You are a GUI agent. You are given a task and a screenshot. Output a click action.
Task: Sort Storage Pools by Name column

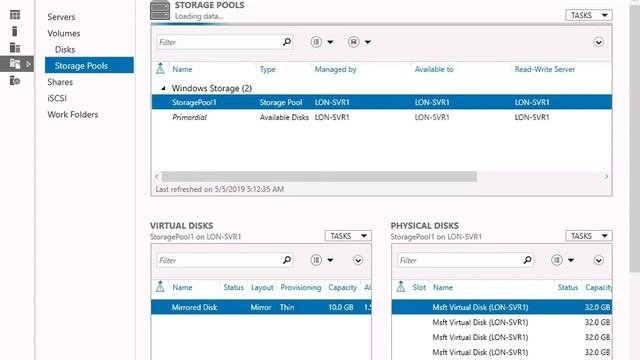(x=182, y=69)
